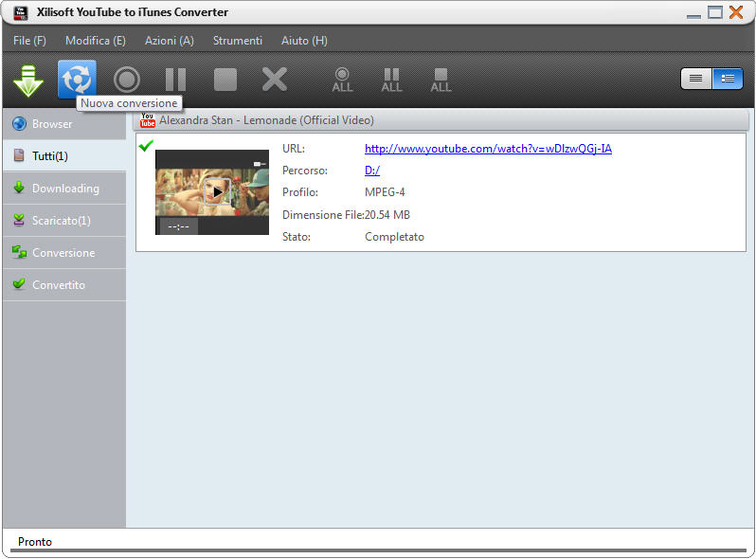
Task: Click the Tutti document icon
Action: [x=19, y=155]
